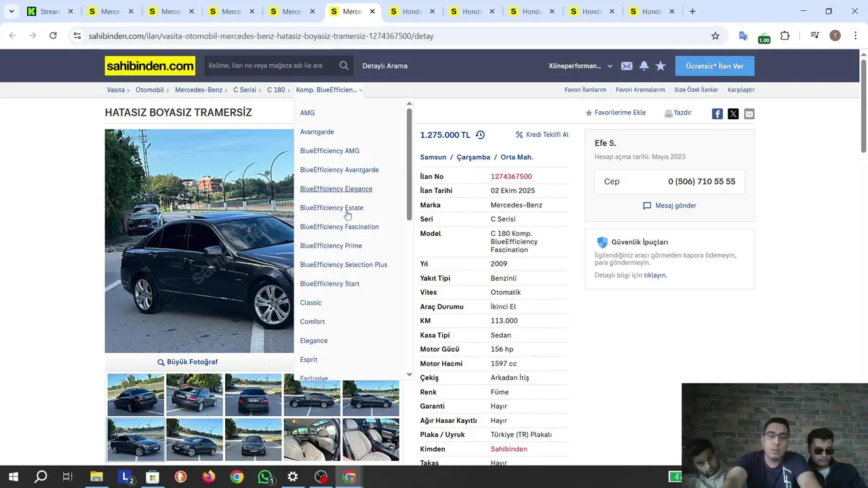868x488 pixels.
Task: Select BlueEfficiency Start from the list
Action: (330, 284)
